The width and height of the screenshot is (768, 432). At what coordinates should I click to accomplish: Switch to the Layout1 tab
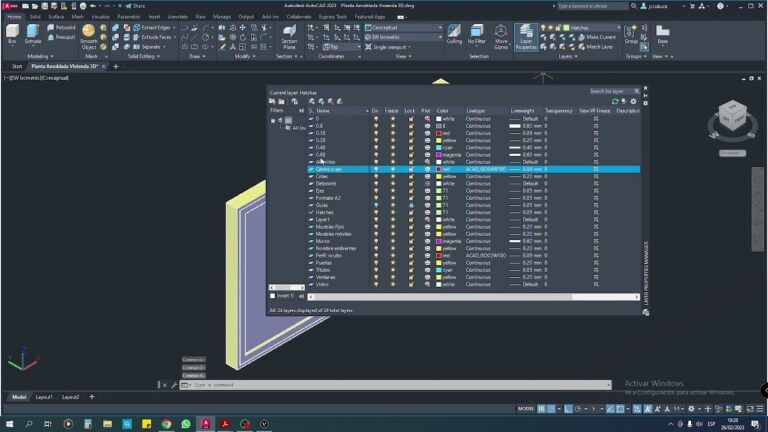click(45, 397)
